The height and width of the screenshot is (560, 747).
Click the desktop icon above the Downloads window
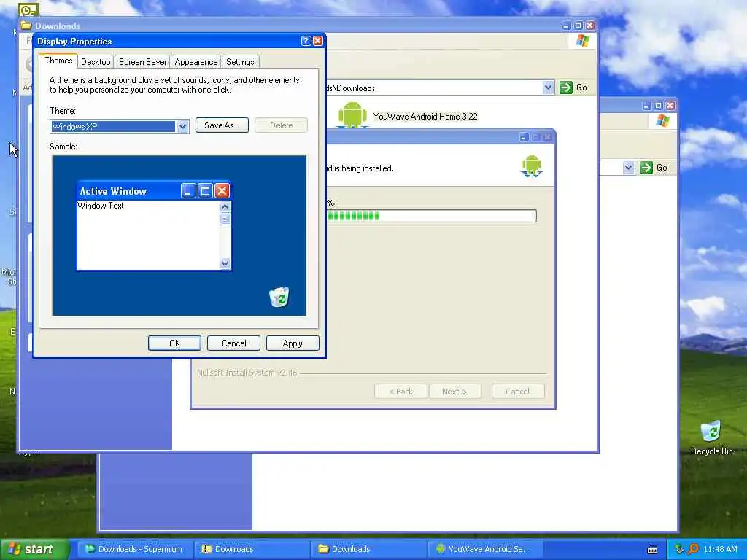coord(28,9)
